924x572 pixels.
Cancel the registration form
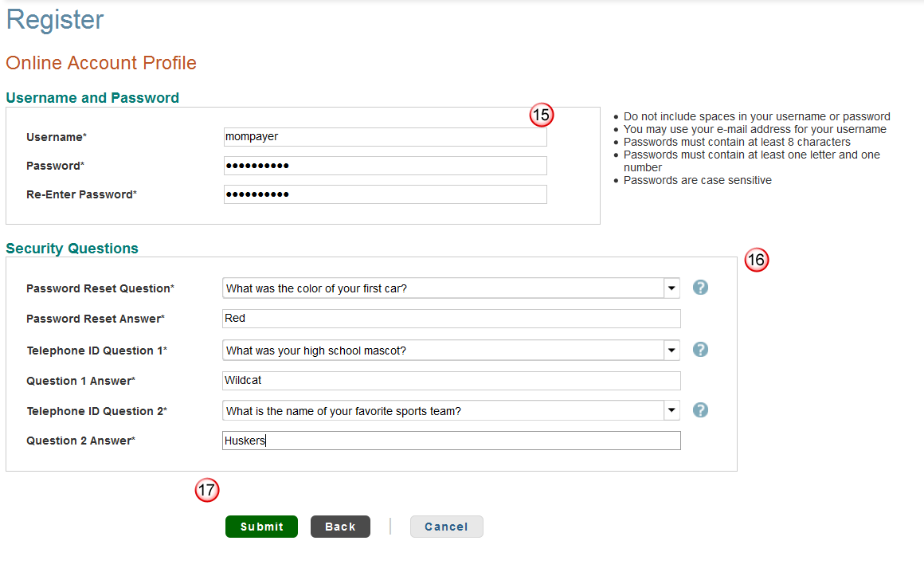446,527
